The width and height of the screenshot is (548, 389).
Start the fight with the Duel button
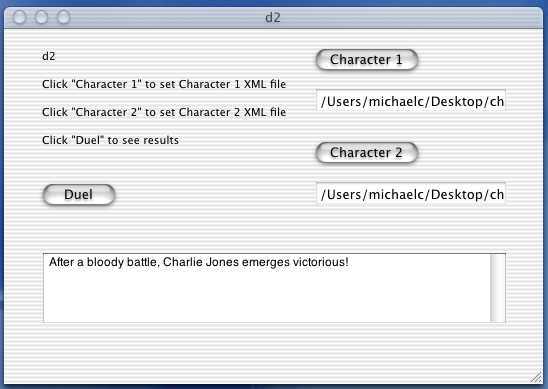pyautogui.click(x=79, y=195)
